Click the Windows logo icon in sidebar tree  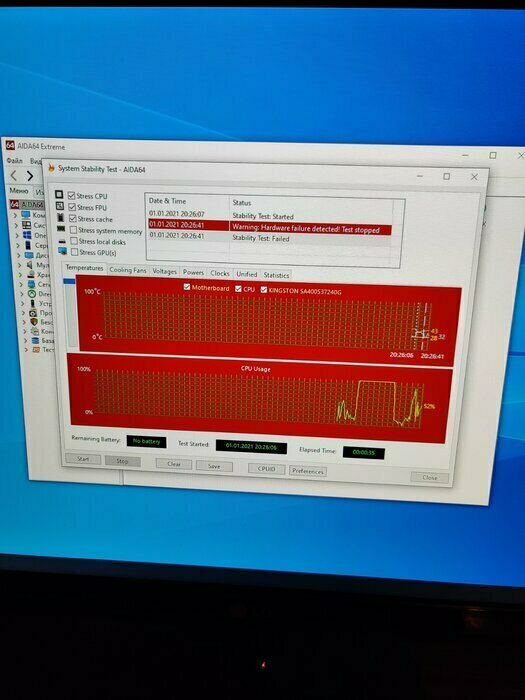click(x=27, y=235)
